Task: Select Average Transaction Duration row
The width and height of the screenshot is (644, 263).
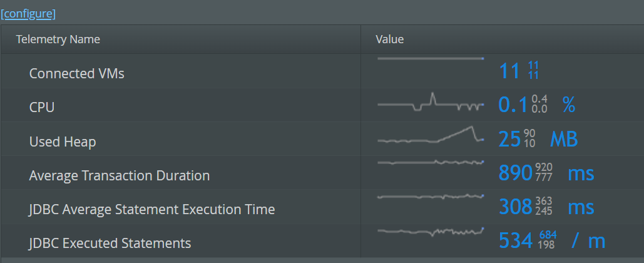Action: click(322, 173)
